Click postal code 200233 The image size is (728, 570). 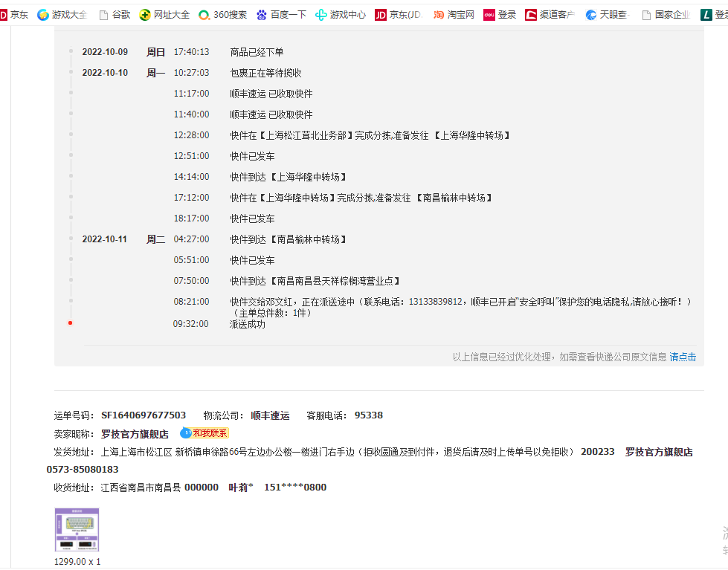tap(598, 452)
